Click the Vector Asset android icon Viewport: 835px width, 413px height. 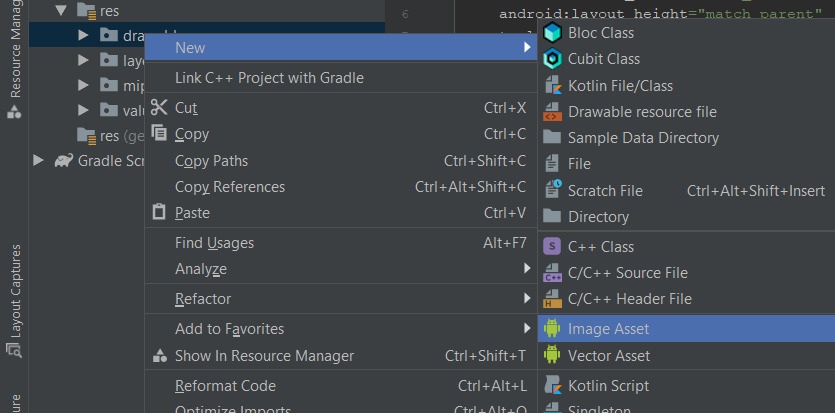coord(552,355)
